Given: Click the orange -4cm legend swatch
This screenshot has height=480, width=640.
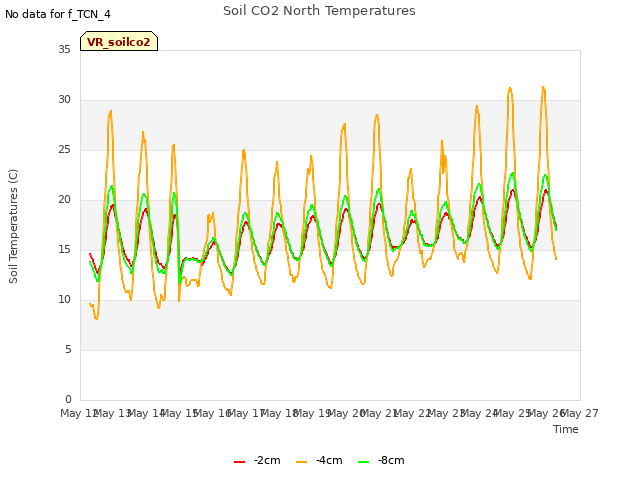Looking at the screenshot, I should (x=302, y=462).
